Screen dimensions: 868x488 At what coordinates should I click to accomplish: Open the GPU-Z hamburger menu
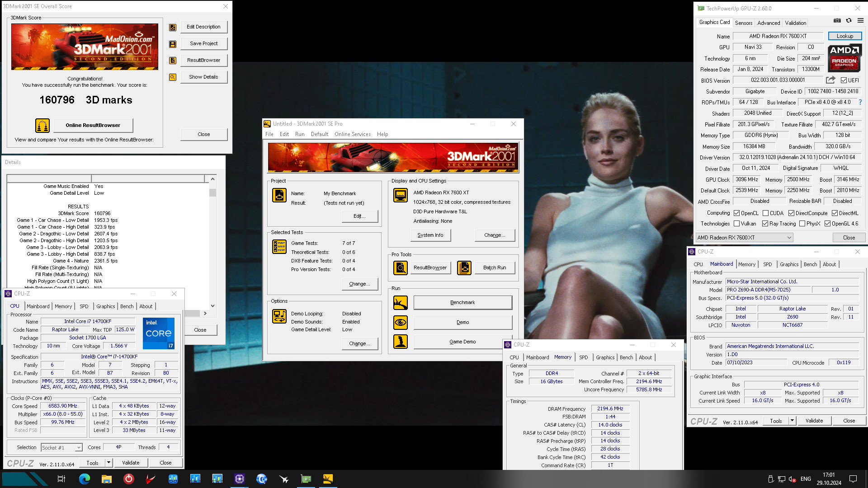[x=860, y=21]
